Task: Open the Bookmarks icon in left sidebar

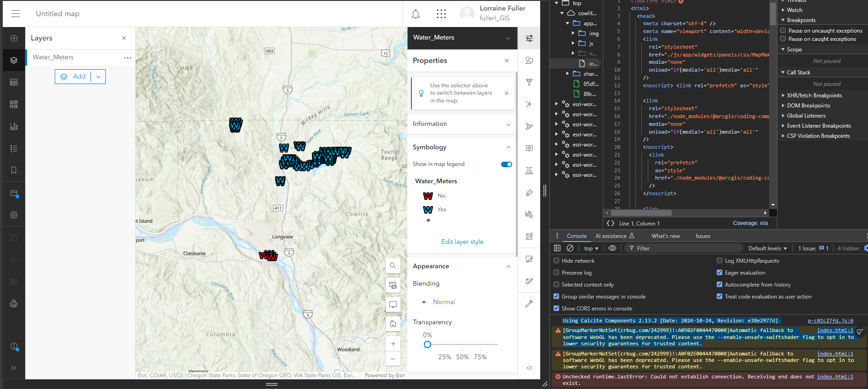Action: pos(14,170)
